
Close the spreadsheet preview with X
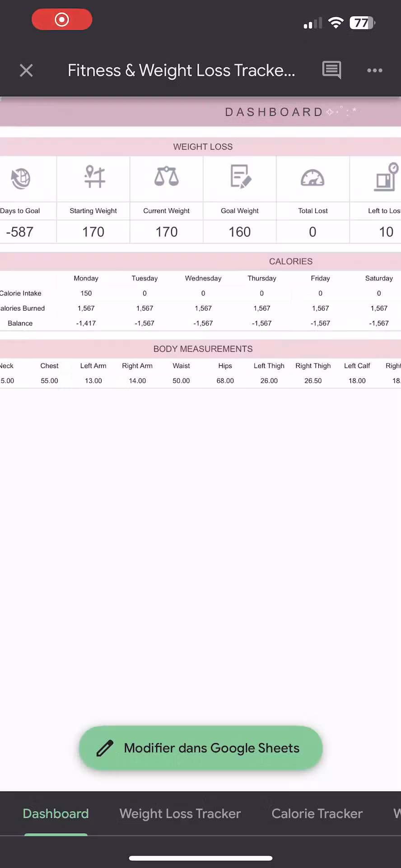point(26,71)
